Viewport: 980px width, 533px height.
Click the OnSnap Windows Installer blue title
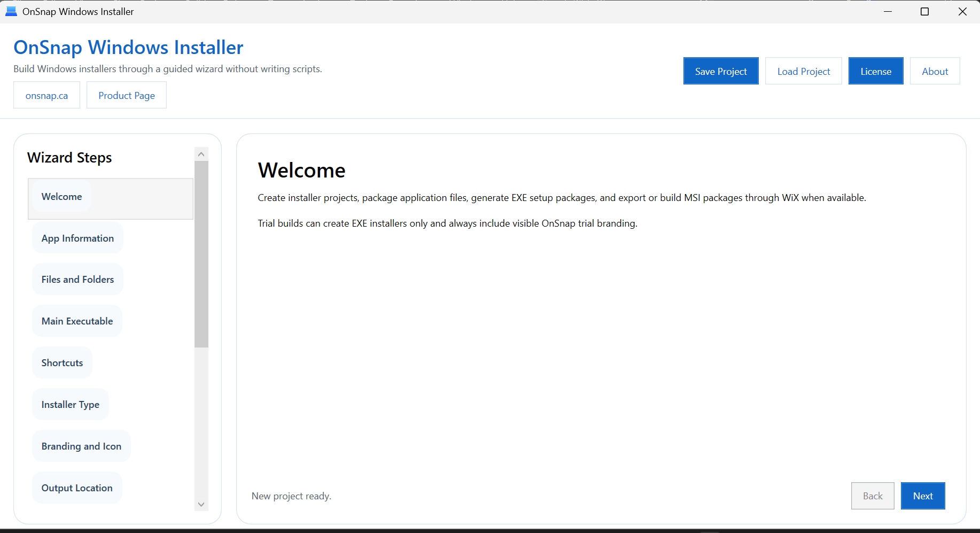(128, 47)
